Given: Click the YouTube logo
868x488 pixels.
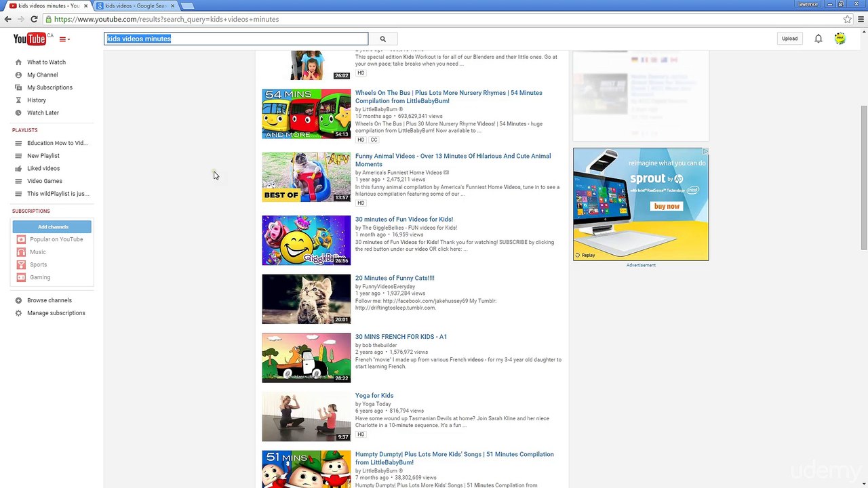Looking at the screenshot, I should coord(29,39).
